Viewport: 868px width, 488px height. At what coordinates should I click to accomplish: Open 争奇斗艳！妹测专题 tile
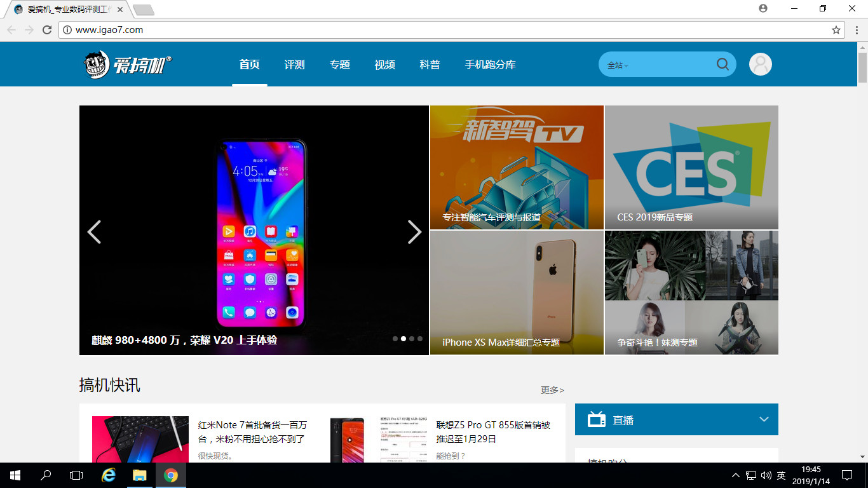[x=691, y=292]
